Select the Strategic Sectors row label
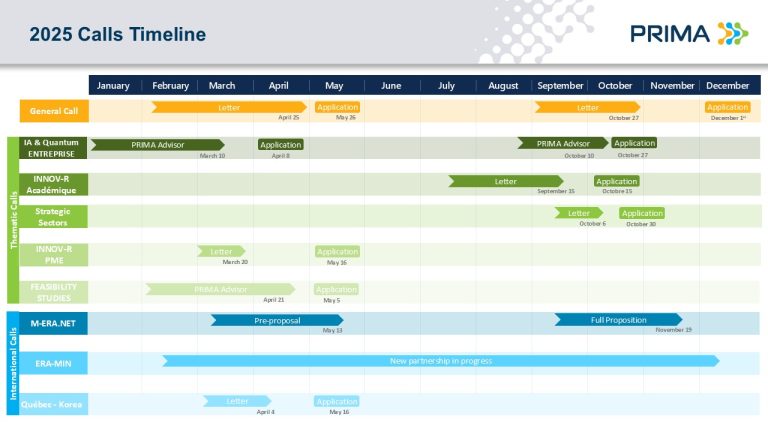This screenshot has width=768, height=432. click(54, 217)
